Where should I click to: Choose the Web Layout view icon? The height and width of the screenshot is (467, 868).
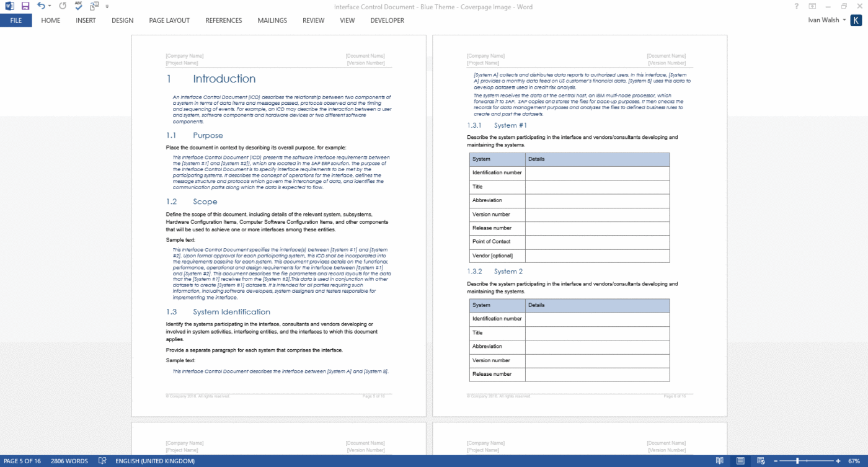pyautogui.click(x=761, y=461)
